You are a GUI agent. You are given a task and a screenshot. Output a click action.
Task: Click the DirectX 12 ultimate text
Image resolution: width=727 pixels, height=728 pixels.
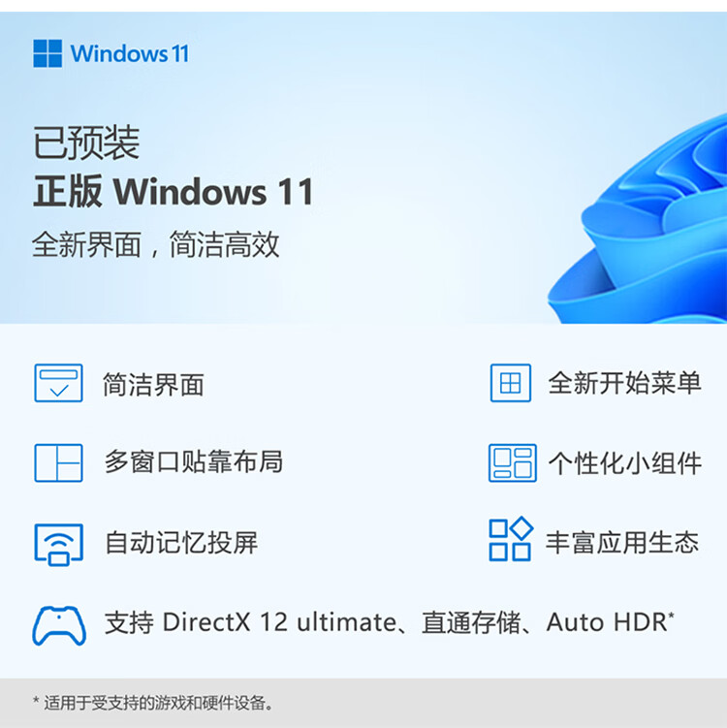click(x=279, y=622)
